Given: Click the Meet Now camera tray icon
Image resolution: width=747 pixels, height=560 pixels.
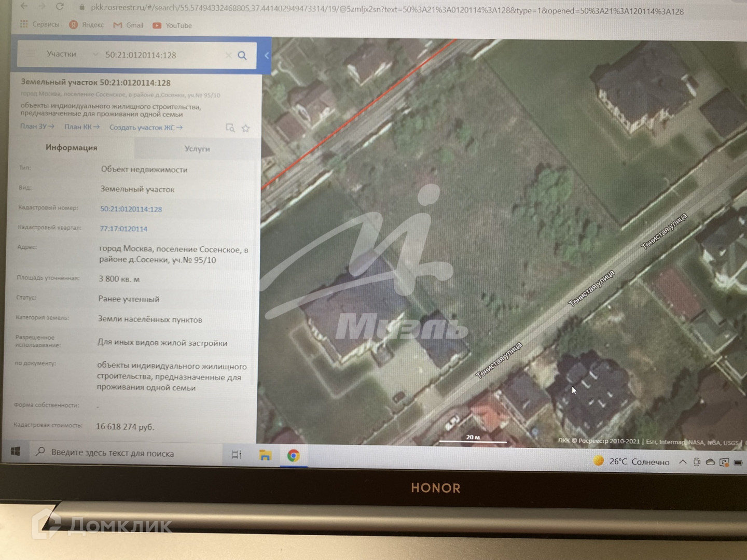Looking at the screenshot, I should [x=697, y=462].
